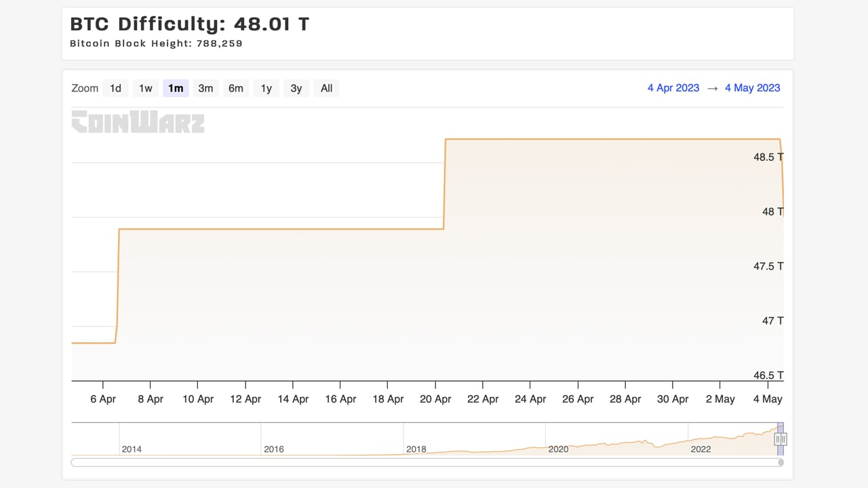
Task: Show All difficulty history
Action: tap(326, 88)
